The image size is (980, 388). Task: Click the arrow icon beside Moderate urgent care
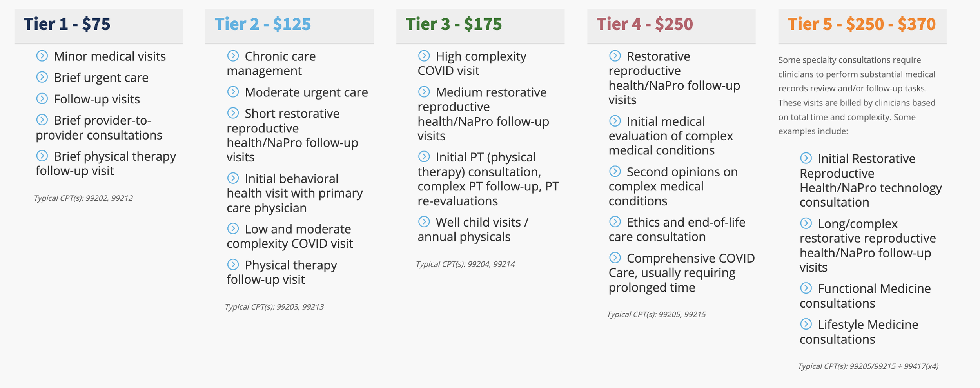click(233, 92)
